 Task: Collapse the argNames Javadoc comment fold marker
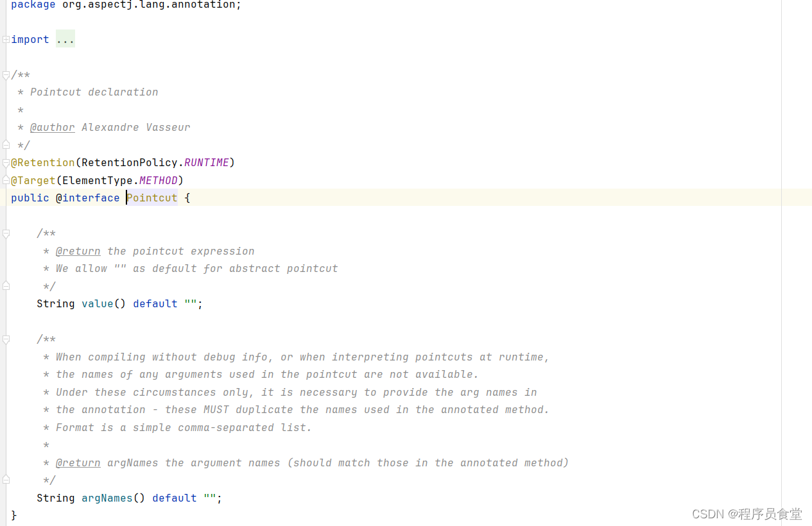[x=6, y=340]
